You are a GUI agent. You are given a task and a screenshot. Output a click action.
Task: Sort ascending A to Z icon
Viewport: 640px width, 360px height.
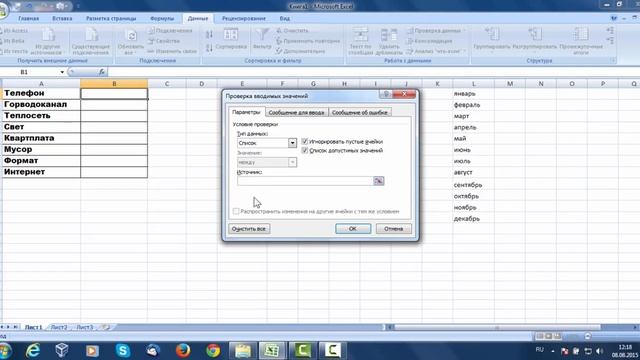pyautogui.click(x=209, y=35)
